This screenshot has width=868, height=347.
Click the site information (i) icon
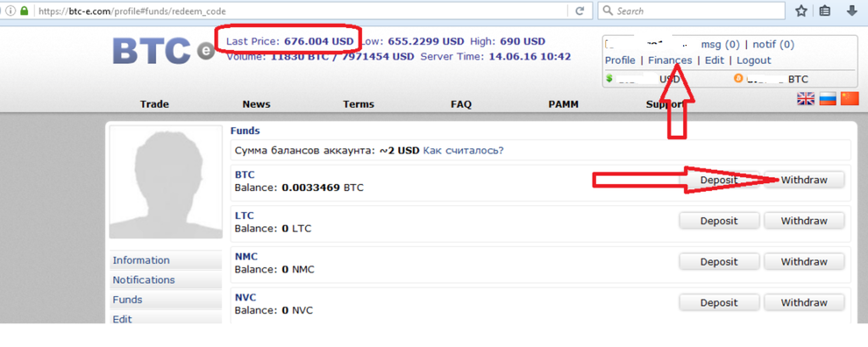coord(11,11)
